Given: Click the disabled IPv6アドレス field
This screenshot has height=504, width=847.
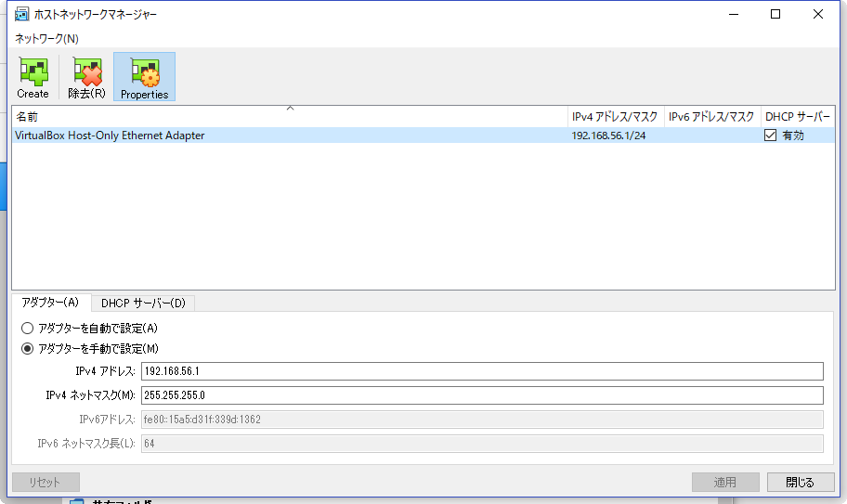Looking at the screenshot, I should 482,420.
